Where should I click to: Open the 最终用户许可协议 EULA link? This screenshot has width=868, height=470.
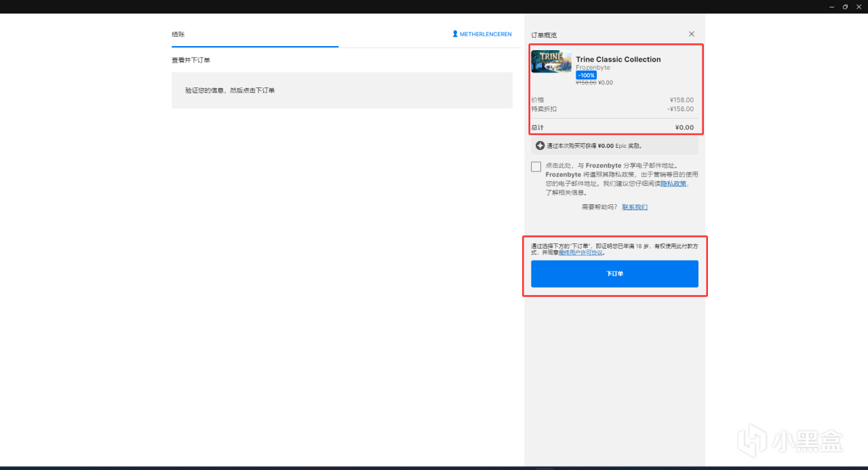pyautogui.click(x=580, y=252)
